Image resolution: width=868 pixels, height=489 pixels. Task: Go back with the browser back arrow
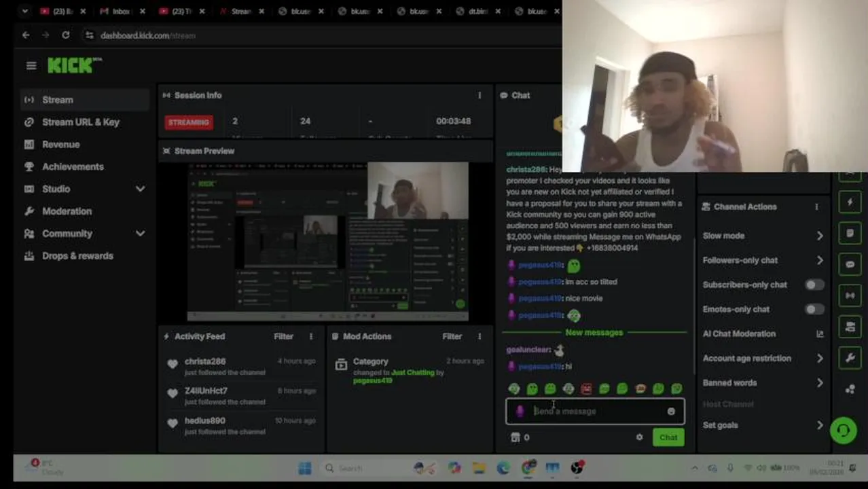tap(26, 35)
